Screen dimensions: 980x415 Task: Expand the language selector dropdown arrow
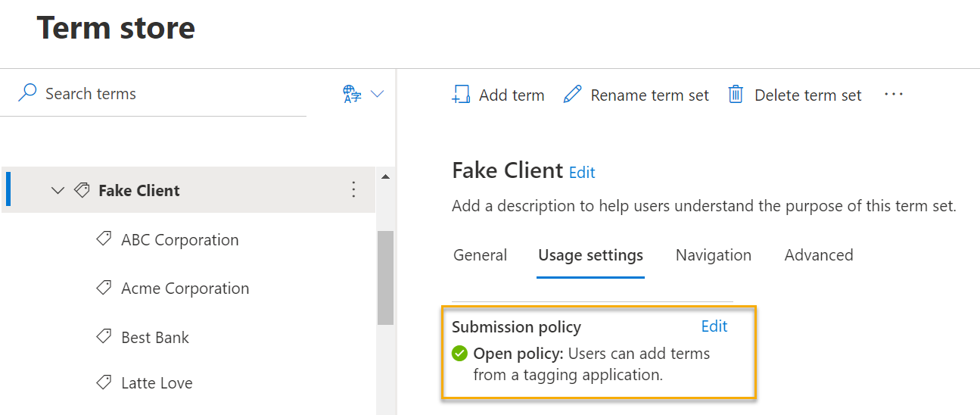click(377, 94)
